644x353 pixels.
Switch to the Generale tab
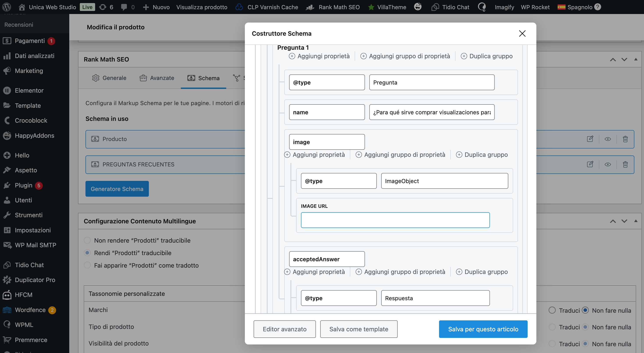(x=109, y=78)
